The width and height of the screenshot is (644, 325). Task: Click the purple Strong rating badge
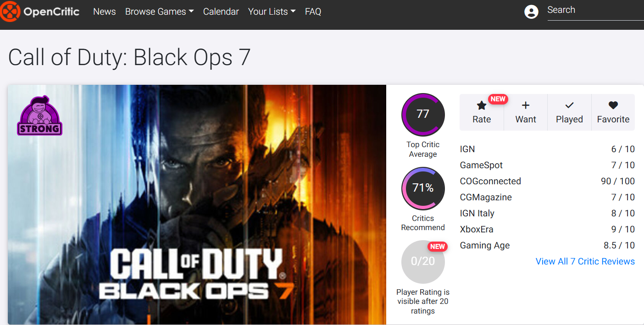click(x=39, y=116)
